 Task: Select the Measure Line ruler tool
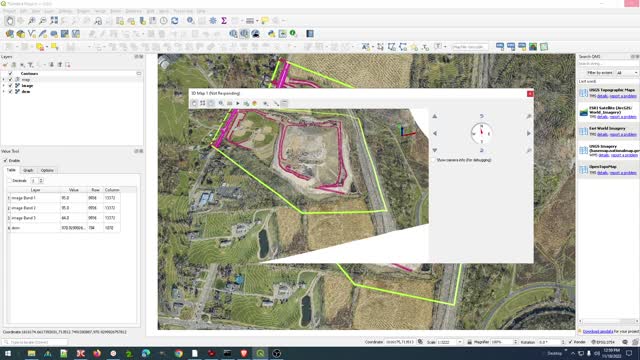coord(250,20)
